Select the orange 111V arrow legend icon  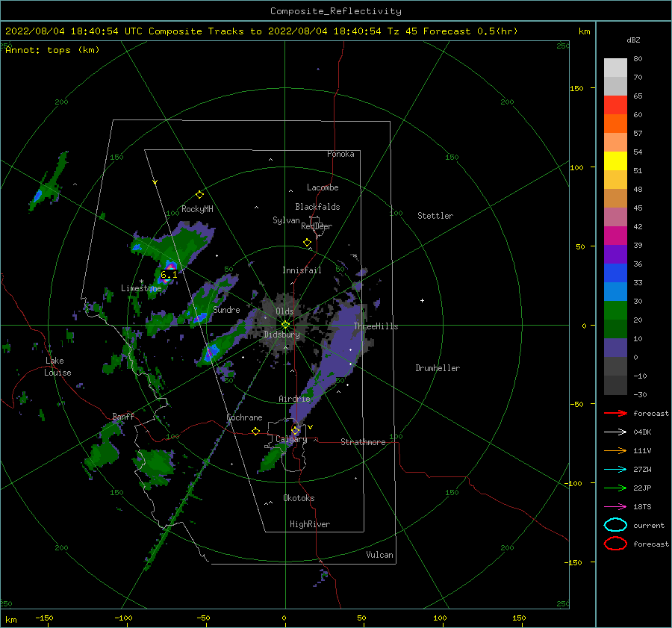point(615,450)
